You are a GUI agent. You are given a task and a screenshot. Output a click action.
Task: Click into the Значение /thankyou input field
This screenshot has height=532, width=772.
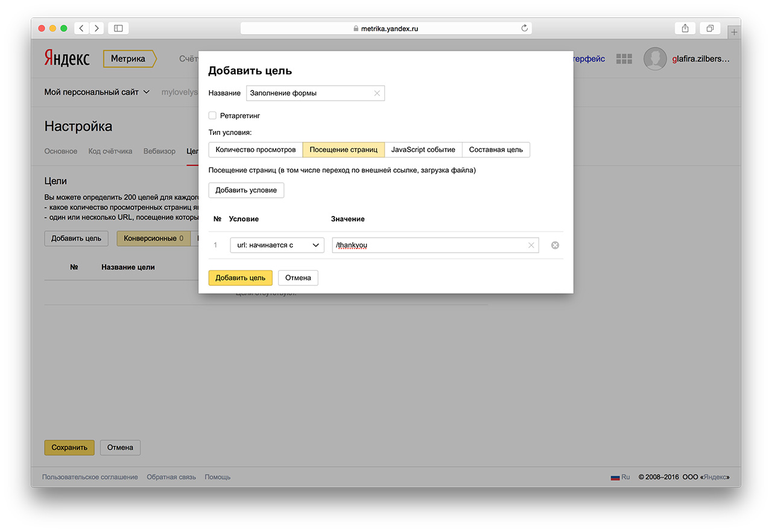click(428, 245)
